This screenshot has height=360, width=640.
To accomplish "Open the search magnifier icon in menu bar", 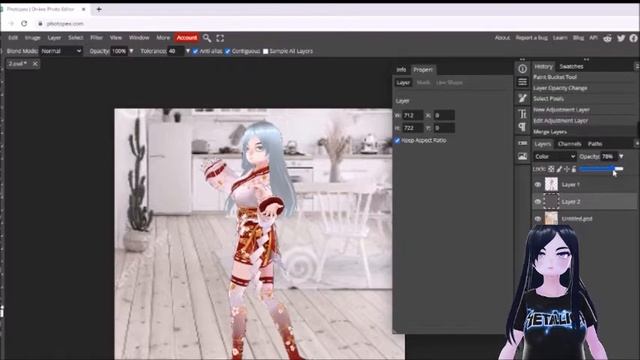I will (207, 38).
